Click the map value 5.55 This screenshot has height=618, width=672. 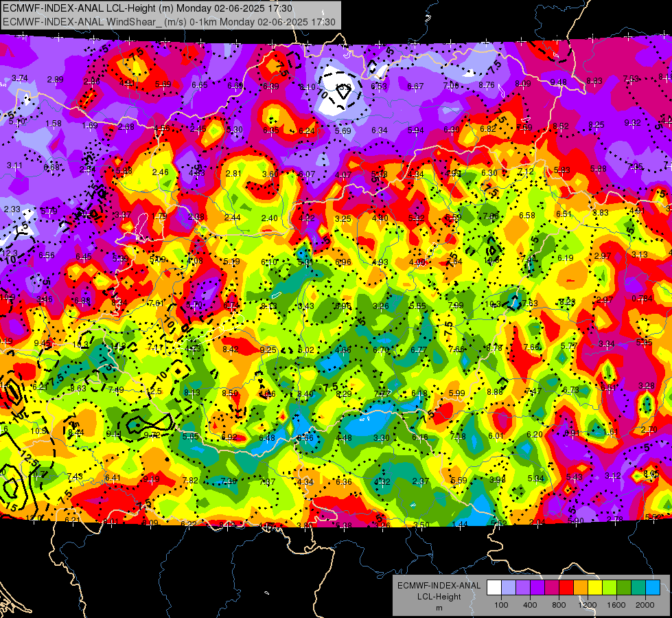click(x=417, y=306)
